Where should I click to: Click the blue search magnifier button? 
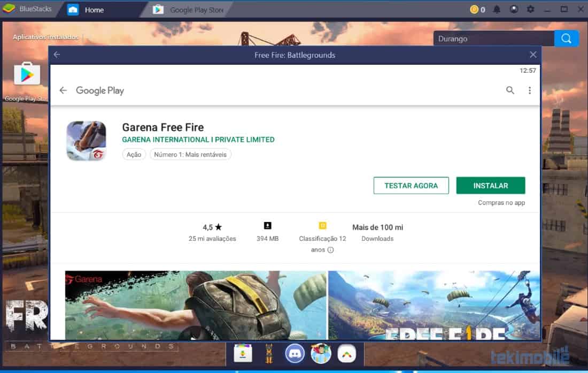tap(566, 39)
